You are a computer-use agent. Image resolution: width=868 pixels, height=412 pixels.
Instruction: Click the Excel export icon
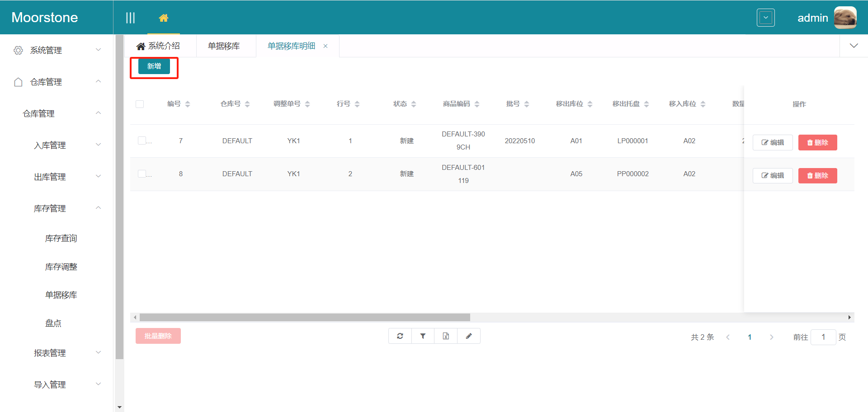tap(446, 336)
